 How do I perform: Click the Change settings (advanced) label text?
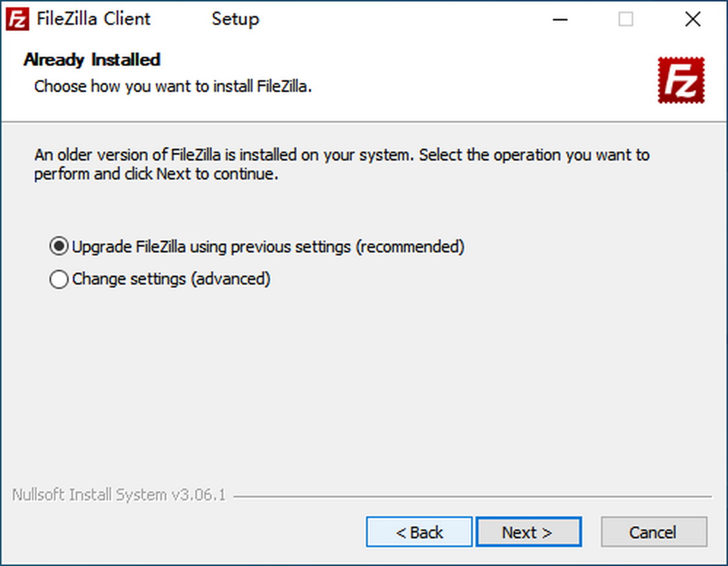click(171, 279)
